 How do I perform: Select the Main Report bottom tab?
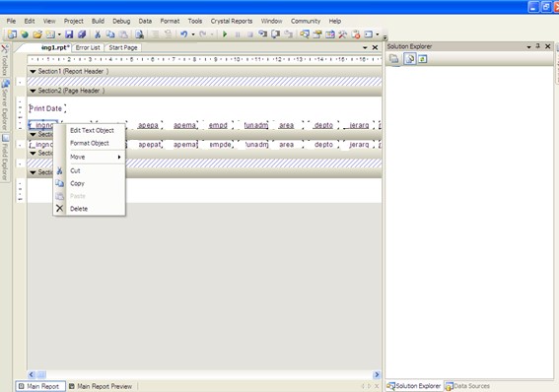(x=40, y=386)
